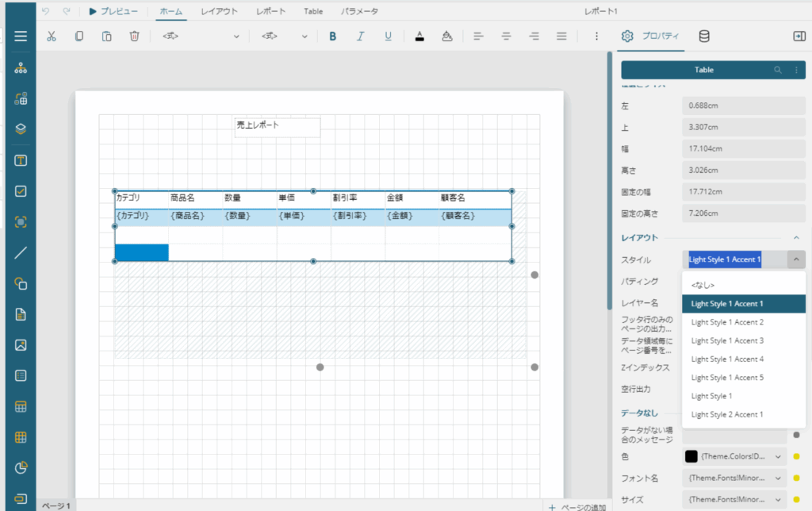
Task: Open the パラメータ tab
Action: click(359, 12)
